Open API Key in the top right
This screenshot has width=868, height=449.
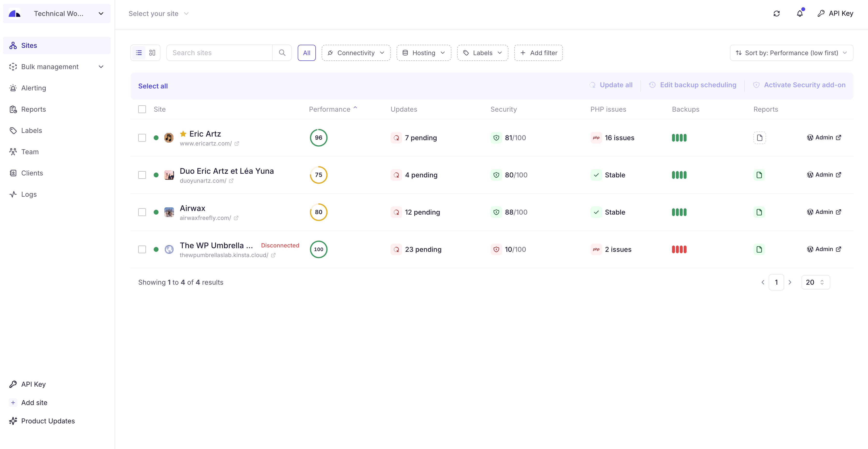coord(835,14)
